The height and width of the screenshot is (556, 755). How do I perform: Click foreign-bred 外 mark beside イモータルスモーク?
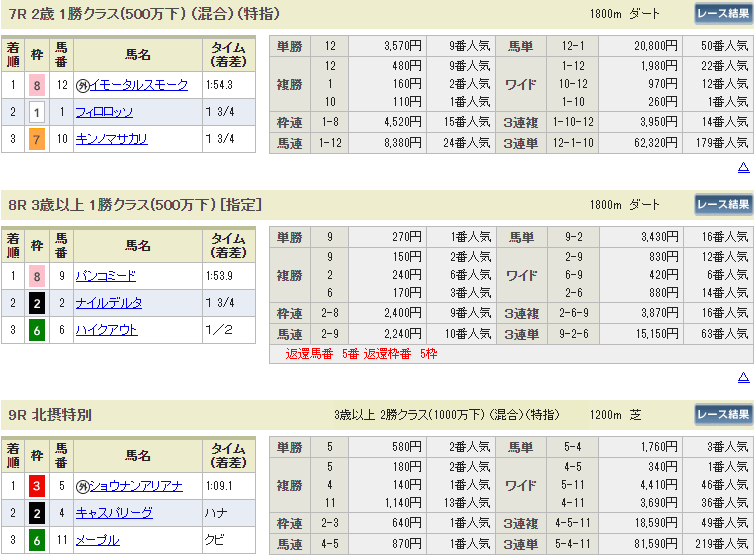click(82, 86)
